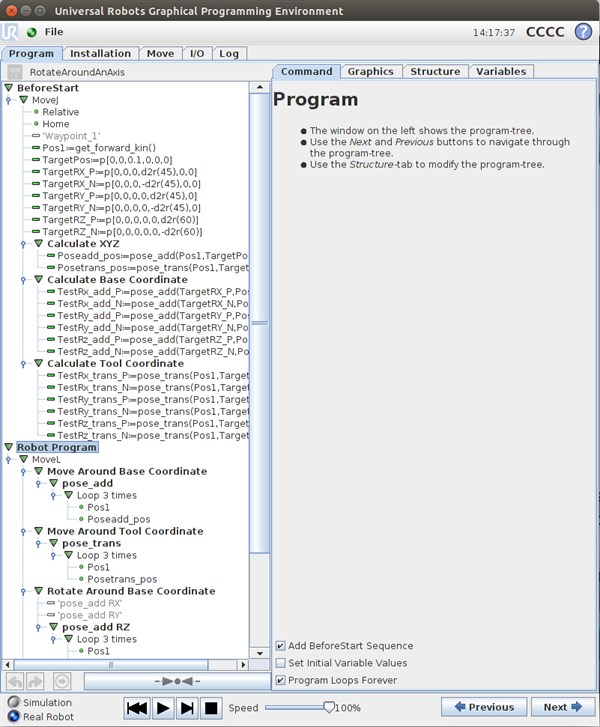Collapse the pose_trans folder
Image resolution: width=600 pixels, height=727 pixels.
(53, 543)
